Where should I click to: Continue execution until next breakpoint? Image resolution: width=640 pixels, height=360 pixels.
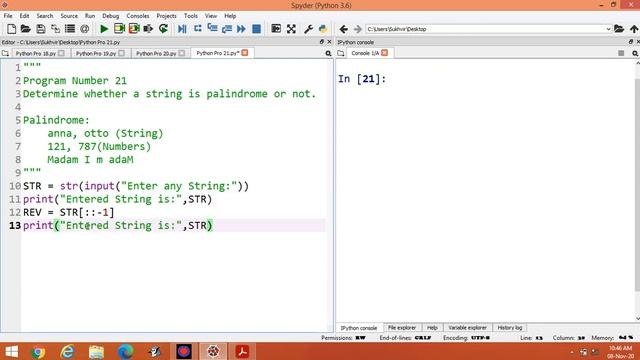pyautogui.click(x=241, y=29)
